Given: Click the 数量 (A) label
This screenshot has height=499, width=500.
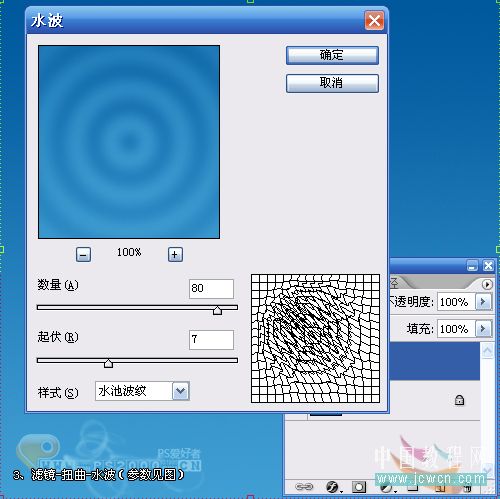Looking at the screenshot, I should pyautogui.click(x=58, y=285).
